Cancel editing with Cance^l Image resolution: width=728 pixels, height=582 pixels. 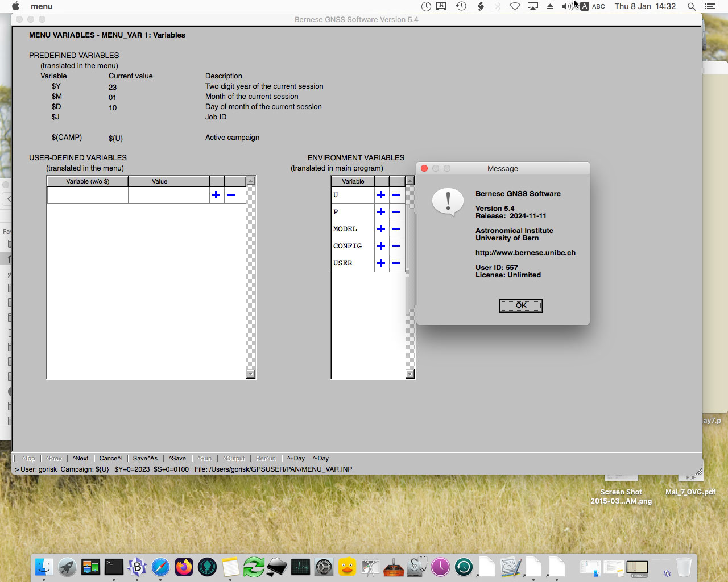tap(110, 458)
